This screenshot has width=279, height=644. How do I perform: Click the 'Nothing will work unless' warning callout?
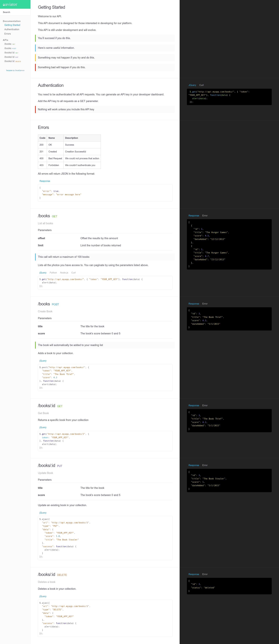105,109
